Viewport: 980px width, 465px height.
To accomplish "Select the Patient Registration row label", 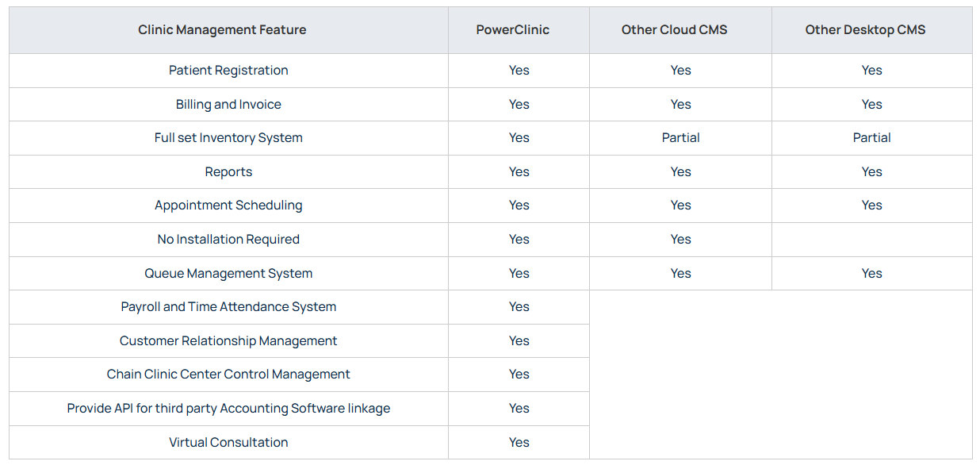I will pyautogui.click(x=228, y=71).
